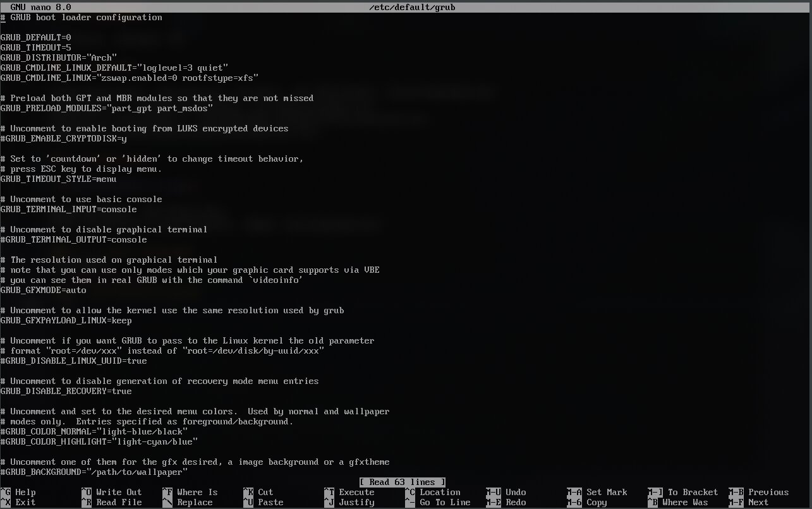Click the "Read 63 lines" status message
812x509 pixels.
click(403, 482)
